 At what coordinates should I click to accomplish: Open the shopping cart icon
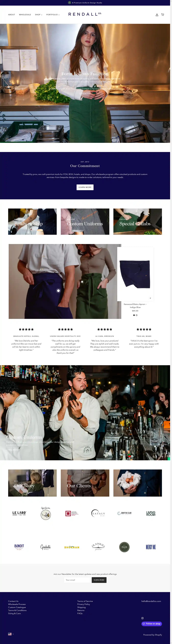point(162,15)
